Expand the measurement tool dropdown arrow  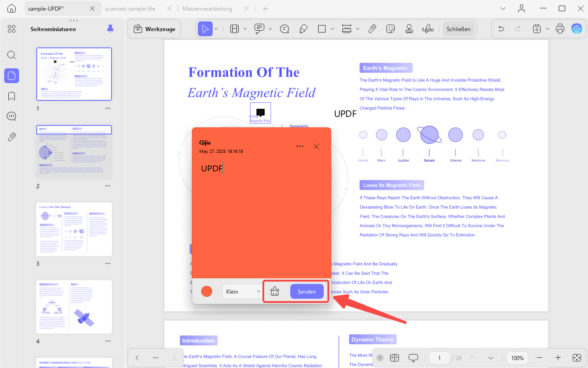tap(358, 29)
